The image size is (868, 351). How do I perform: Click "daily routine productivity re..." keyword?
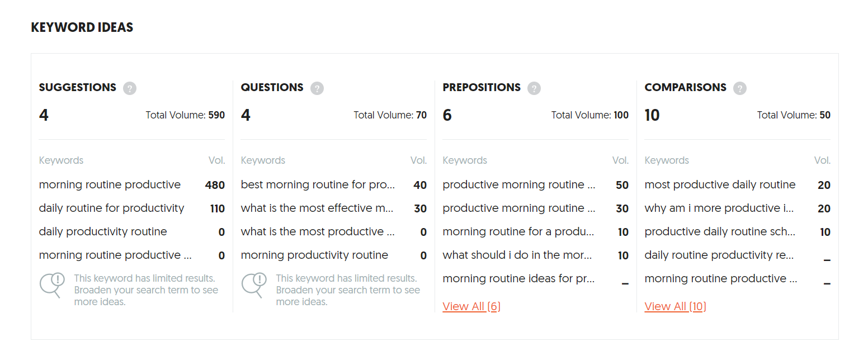pyautogui.click(x=719, y=255)
